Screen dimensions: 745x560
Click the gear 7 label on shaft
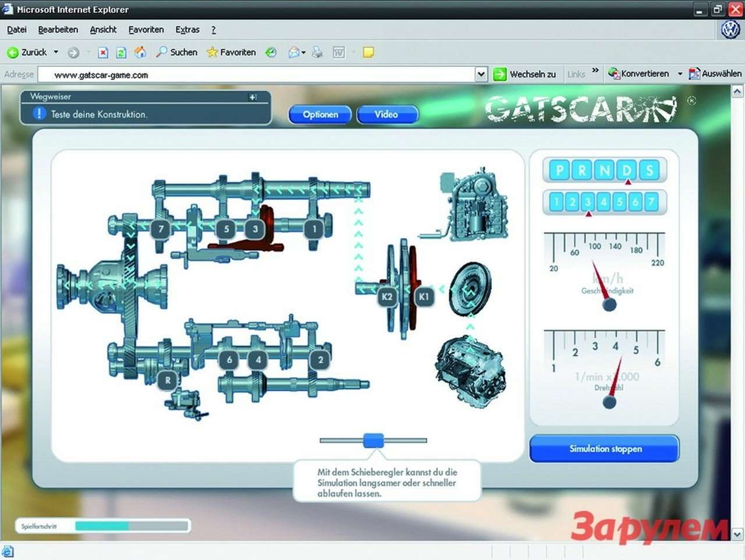(x=161, y=229)
